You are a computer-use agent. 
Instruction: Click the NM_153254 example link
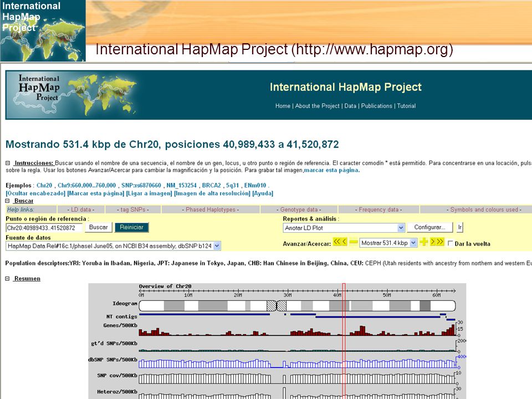pyautogui.click(x=181, y=186)
